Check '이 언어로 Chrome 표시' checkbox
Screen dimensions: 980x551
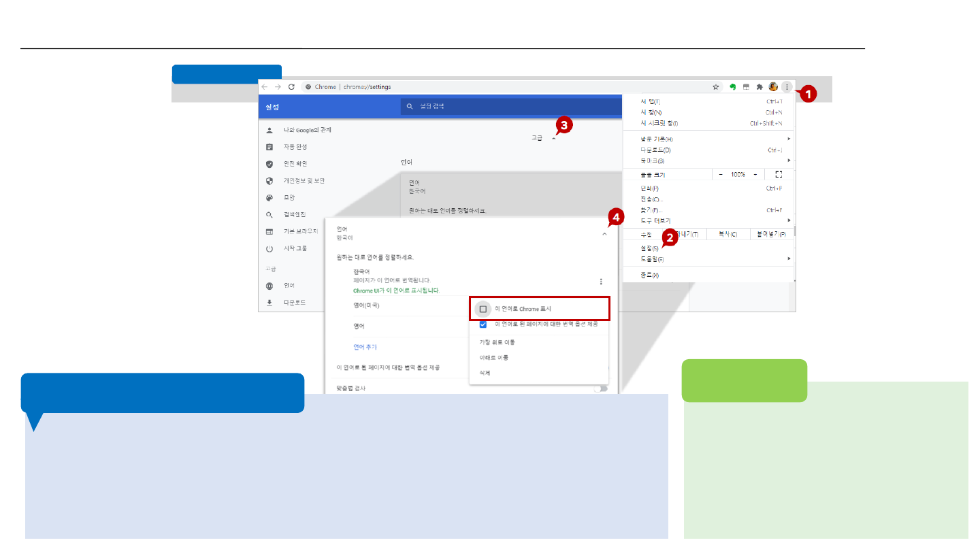(x=483, y=309)
